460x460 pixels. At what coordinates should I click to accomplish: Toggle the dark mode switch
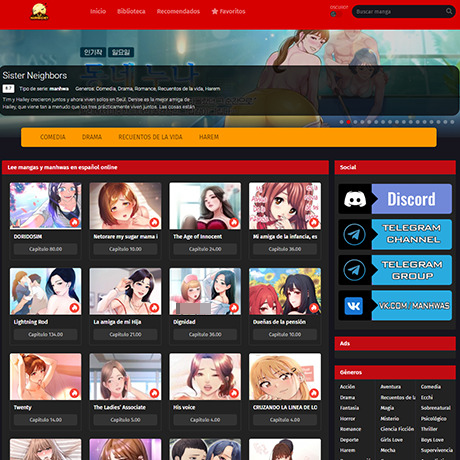tap(336, 14)
